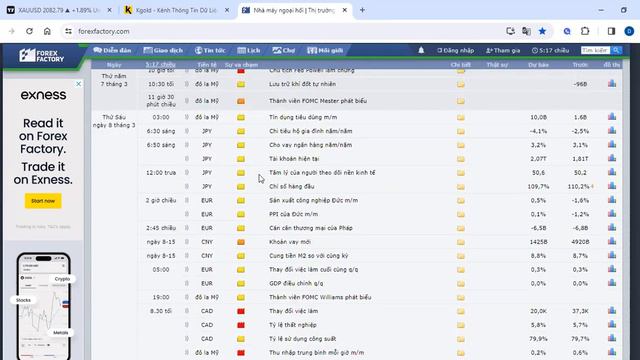Screen dimensions: 640x360
Task: Click the Start now ad button
Action: pos(43,201)
